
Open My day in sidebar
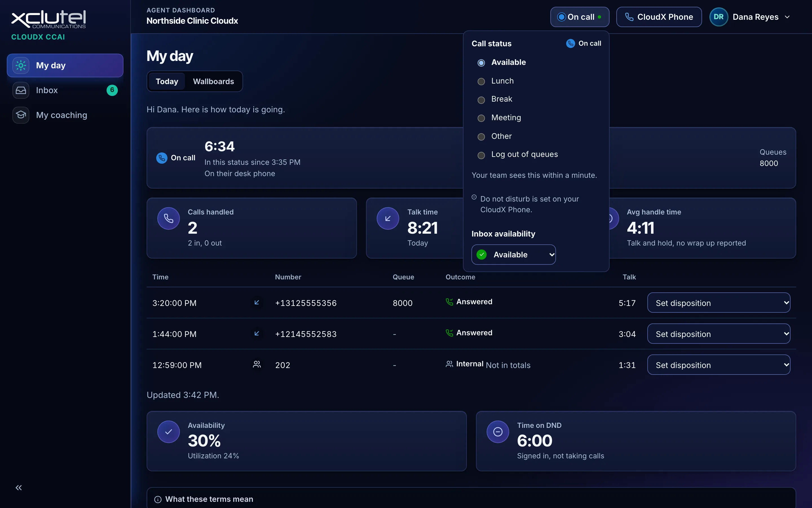(65, 65)
